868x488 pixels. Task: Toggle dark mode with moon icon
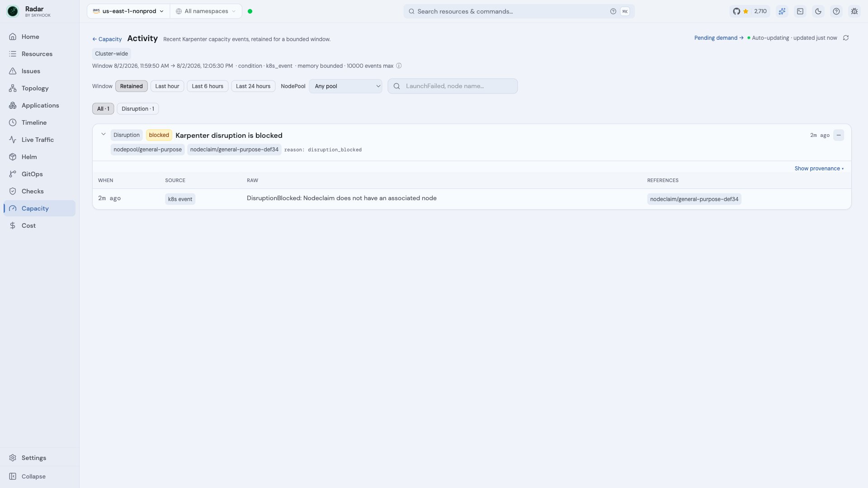pos(818,11)
